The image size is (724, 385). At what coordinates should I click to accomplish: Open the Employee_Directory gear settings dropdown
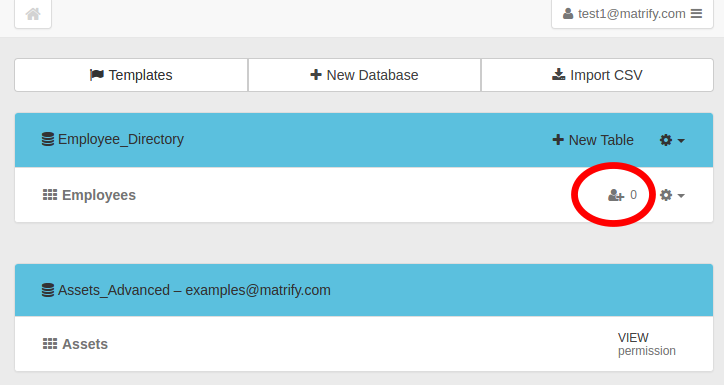click(x=672, y=140)
